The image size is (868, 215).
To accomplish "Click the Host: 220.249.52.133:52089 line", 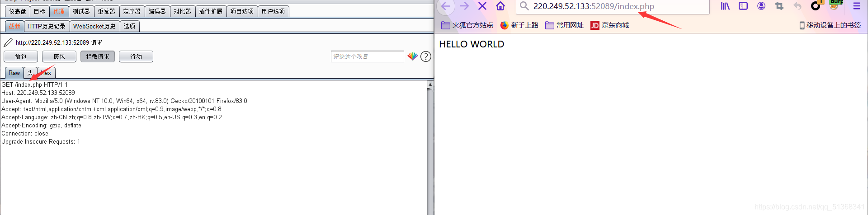I will point(38,93).
